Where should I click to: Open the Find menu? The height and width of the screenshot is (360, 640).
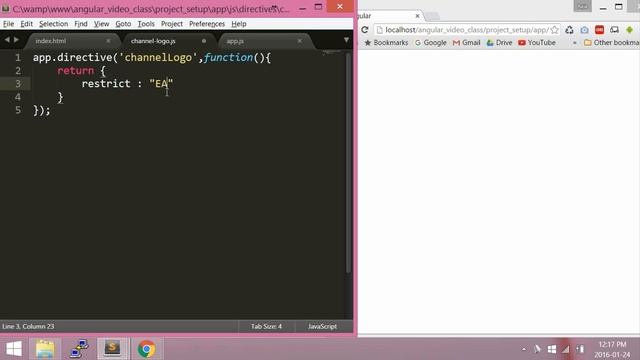pos(81,24)
